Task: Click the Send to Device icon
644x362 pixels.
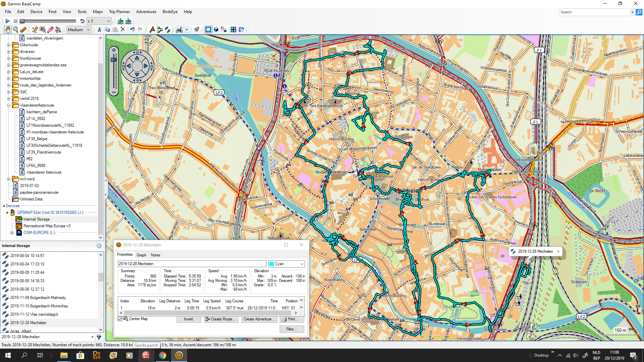Action: [120, 21]
